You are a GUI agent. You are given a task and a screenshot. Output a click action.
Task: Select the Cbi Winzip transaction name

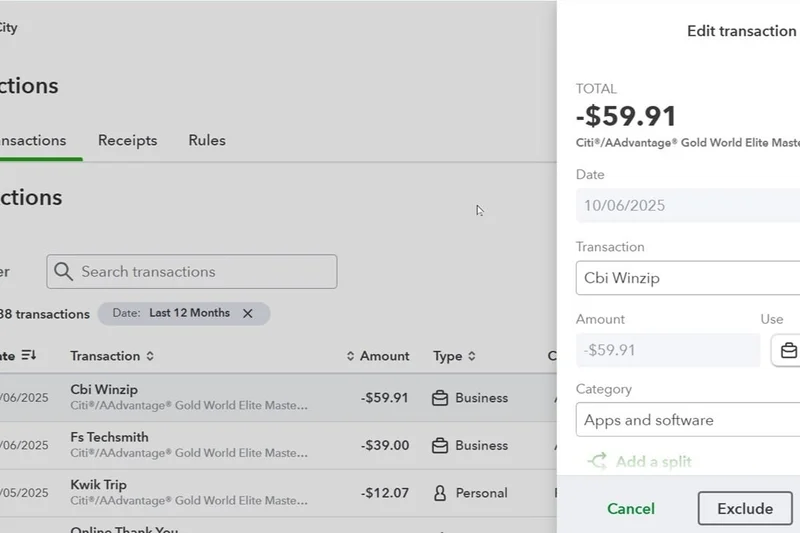(104, 389)
